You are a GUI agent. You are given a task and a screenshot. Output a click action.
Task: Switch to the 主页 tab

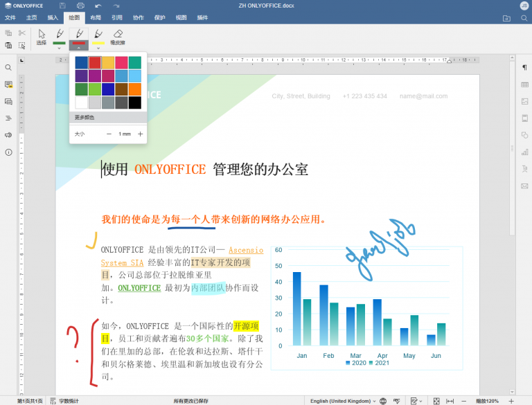pos(32,17)
